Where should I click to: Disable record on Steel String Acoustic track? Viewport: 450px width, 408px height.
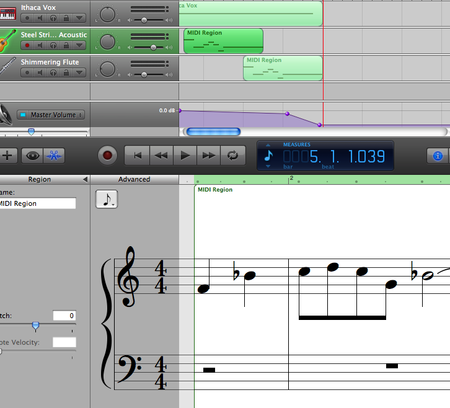click(27, 45)
